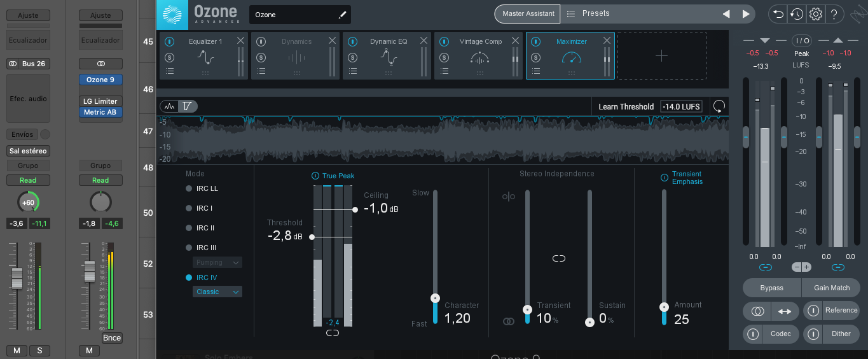Select the Dynamic EQ module tab
Screen dimensions: 868x359
[388, 56]
